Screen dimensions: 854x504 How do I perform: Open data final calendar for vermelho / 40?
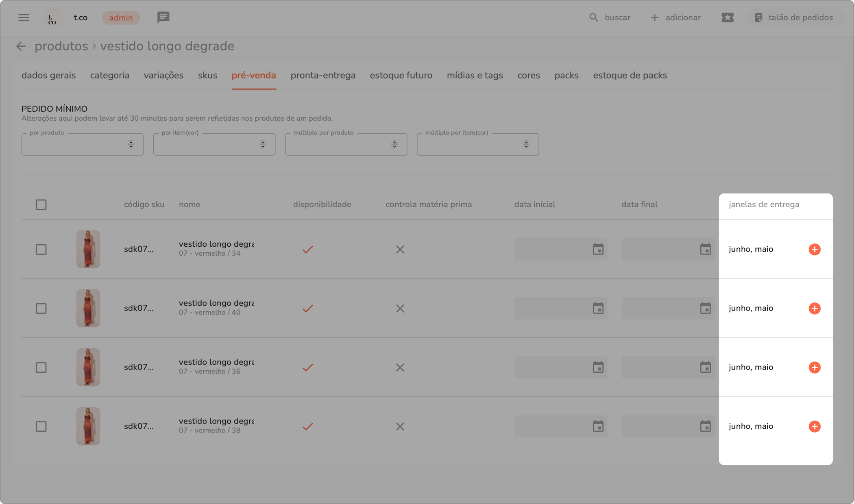705,308
